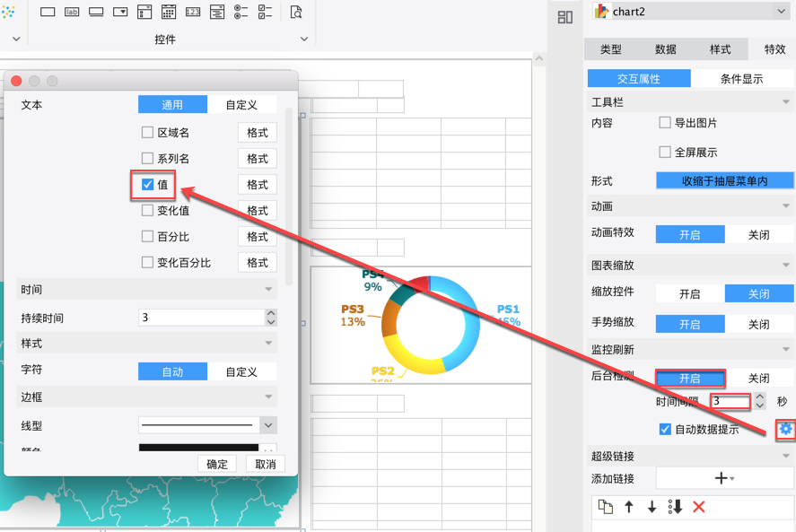Viewport: 796px width, 532px height.
Task: Delete hyperlink with red X icon
Action: pyautogui.click(x=698, y=507)
